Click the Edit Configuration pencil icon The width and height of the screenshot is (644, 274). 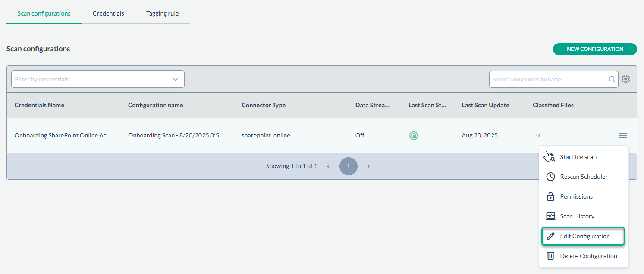tap(550, 236)
